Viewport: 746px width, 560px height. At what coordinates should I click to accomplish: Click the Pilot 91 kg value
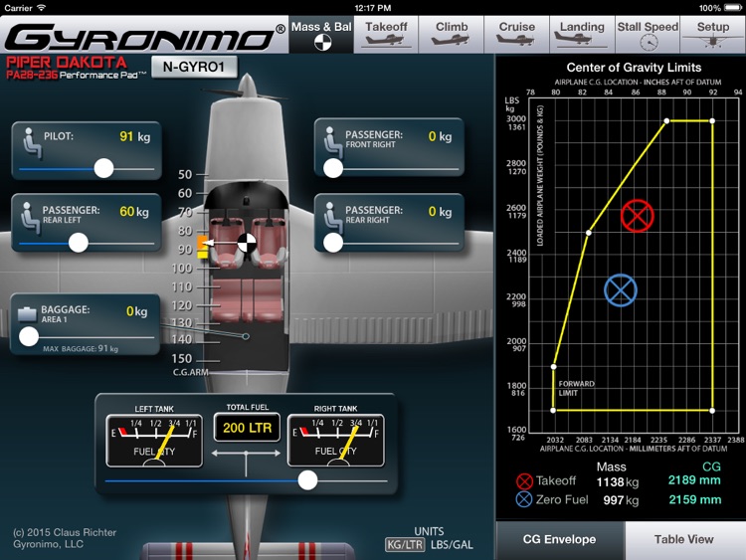click(x=134, y=136)
